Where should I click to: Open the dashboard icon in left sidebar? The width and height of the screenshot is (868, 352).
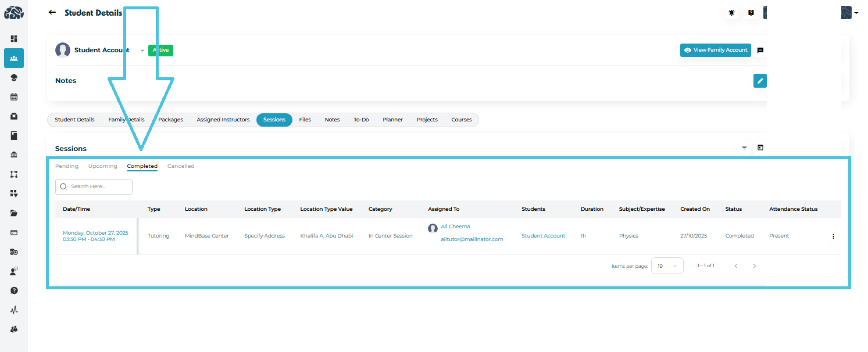click(14, 39)
